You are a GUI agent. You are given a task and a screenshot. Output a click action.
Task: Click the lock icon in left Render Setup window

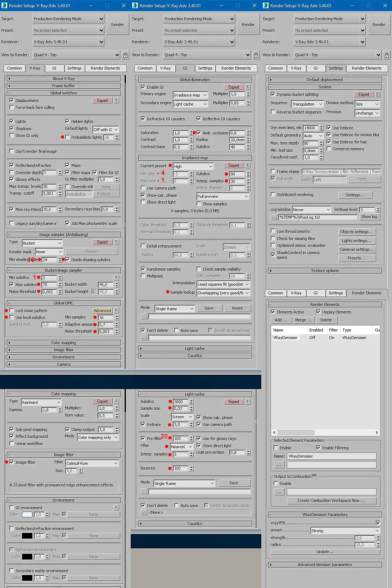click(125, 55)
